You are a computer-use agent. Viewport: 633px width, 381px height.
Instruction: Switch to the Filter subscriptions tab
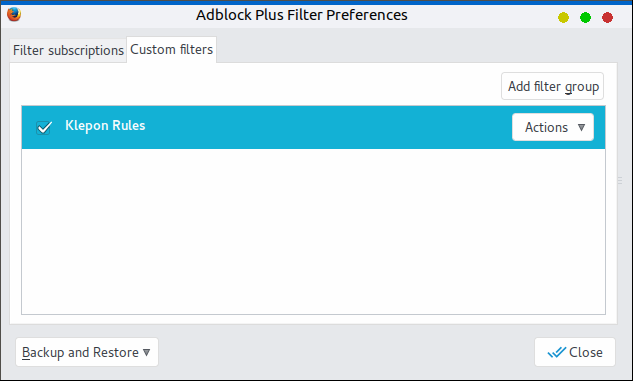pos(68,50)
